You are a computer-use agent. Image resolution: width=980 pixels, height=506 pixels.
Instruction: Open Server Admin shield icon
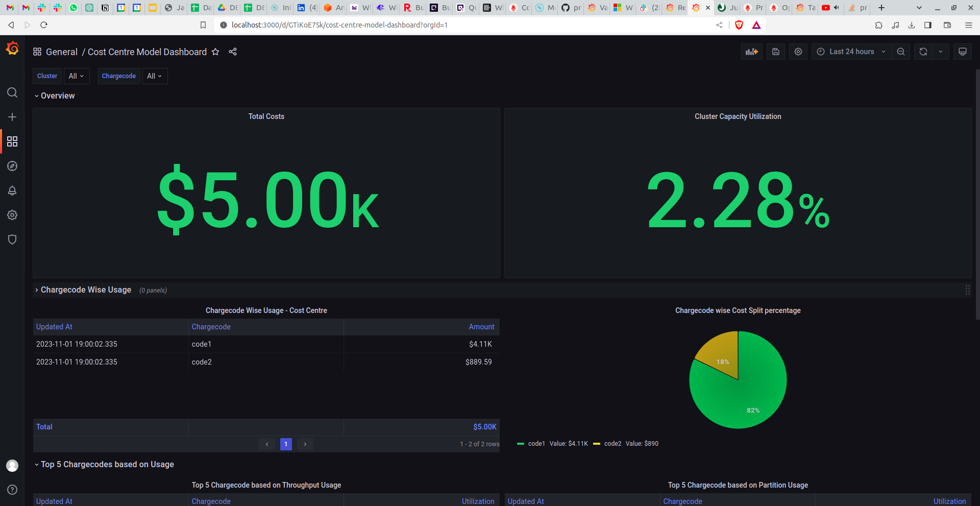(x=12, y=239)
